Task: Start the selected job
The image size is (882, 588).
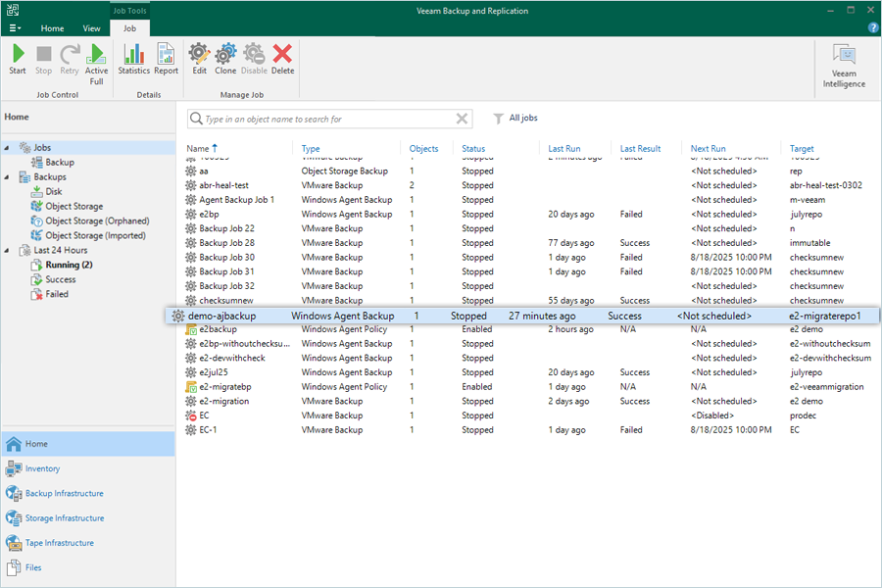Action: pos(18,59)
